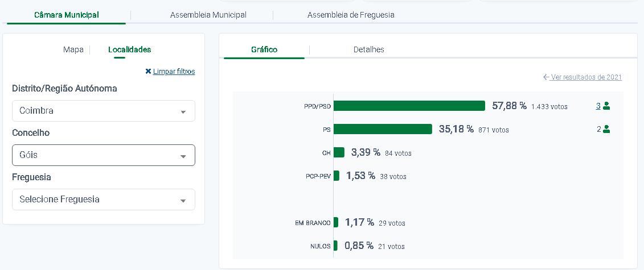Click the CH green result bar

pyautogui.click(x=339, y=152)
